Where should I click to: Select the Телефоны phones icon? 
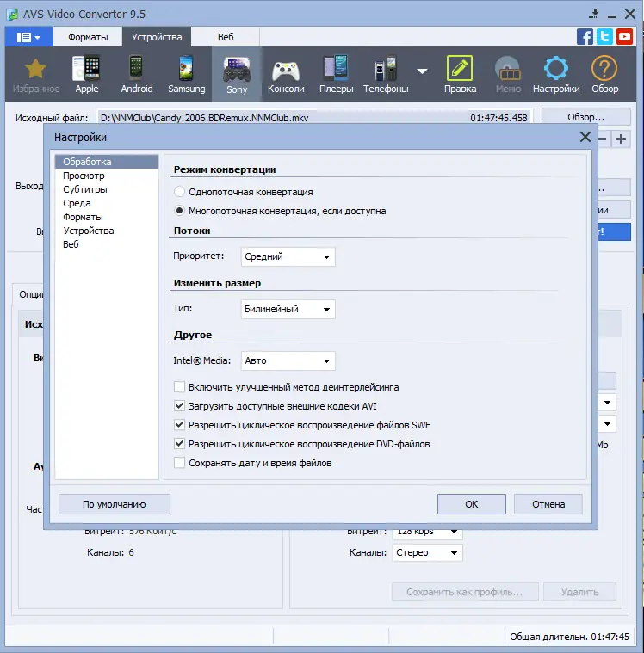[386, 74]
